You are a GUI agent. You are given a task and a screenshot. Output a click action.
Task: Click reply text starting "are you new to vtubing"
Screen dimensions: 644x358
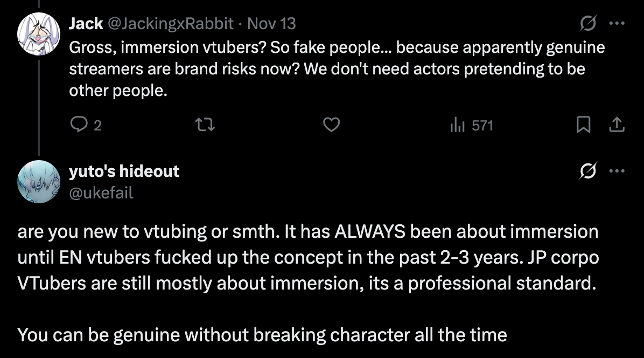coord(308,257)
